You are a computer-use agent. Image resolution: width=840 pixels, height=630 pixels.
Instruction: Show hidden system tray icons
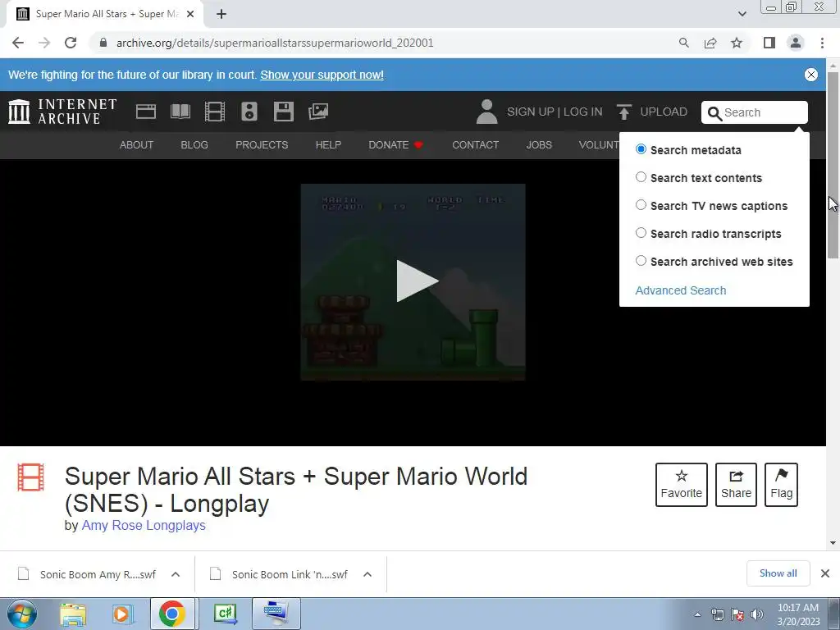click(697, 614)
